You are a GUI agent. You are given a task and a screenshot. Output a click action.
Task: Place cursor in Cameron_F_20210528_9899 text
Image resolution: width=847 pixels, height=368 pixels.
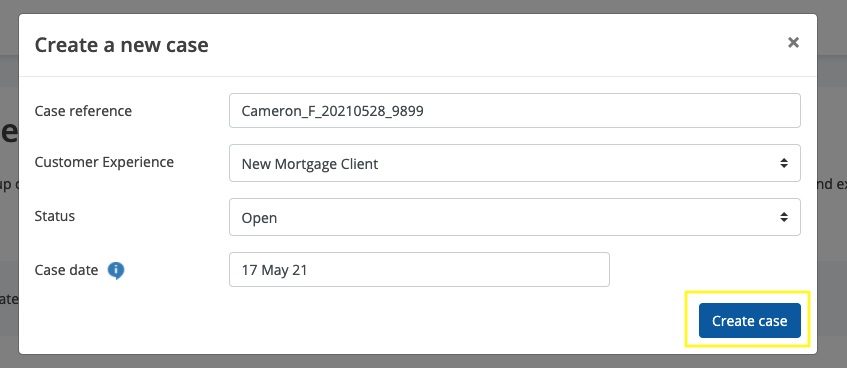(332, 111)
